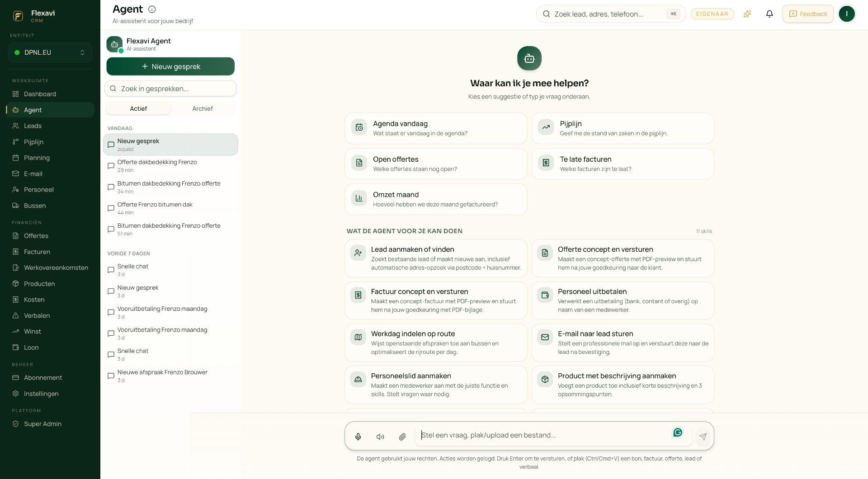This screenshot has height=479, width=868.
Task: Click the Werkdag indelen map icon
Action: (358, 338)
